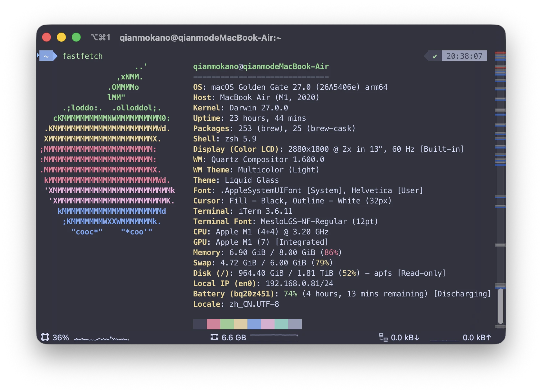
Task: Zoom the window using green button
Action: click(x=76, y=37)
